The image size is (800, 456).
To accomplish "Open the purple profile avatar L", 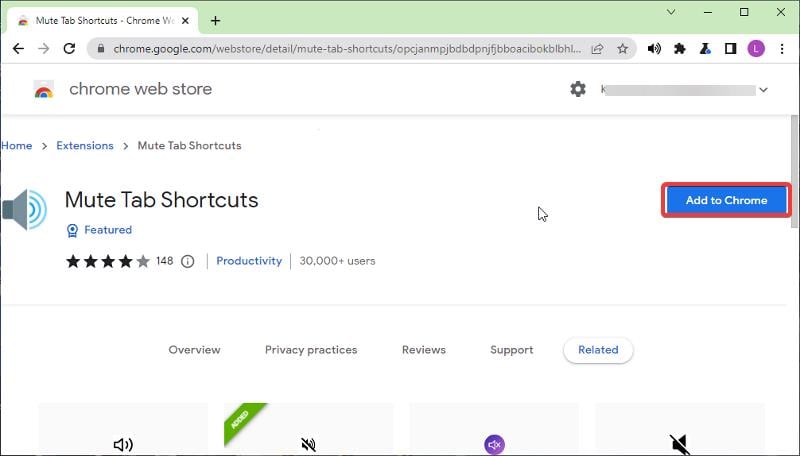I will (x=756, y=49).
